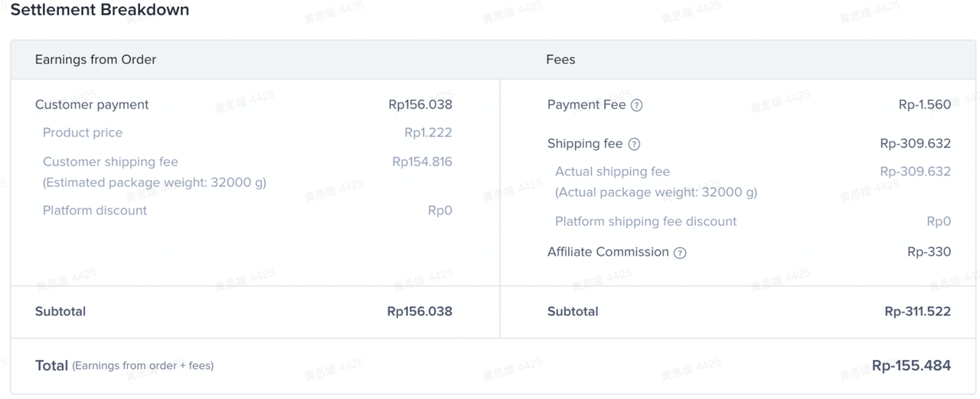
Task: Open the Affiliate Commission help tooltip icon
Action: (x=680, y=253)
